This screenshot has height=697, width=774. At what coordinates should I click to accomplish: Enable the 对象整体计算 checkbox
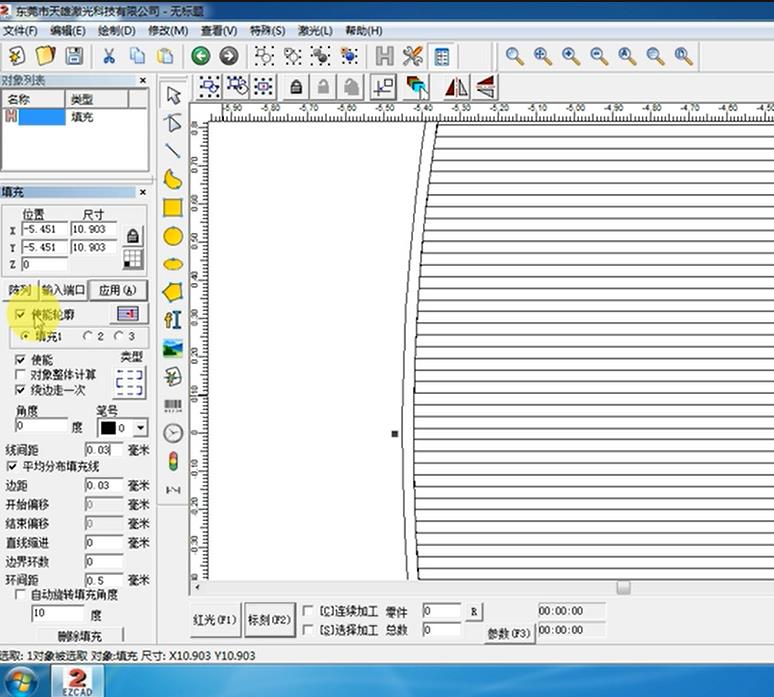coord(21,374)
